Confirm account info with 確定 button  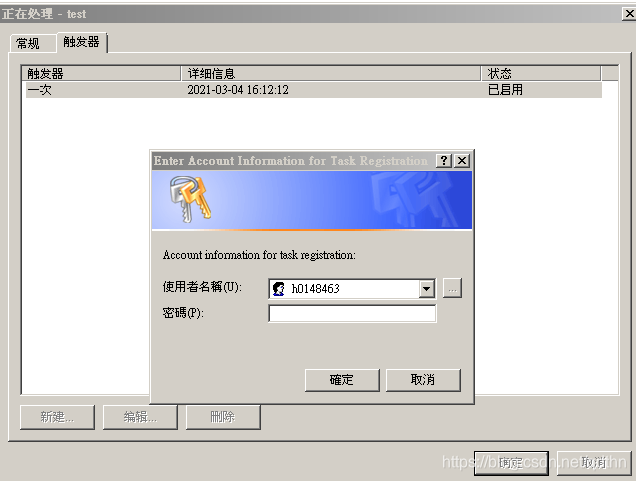[342, 380]
